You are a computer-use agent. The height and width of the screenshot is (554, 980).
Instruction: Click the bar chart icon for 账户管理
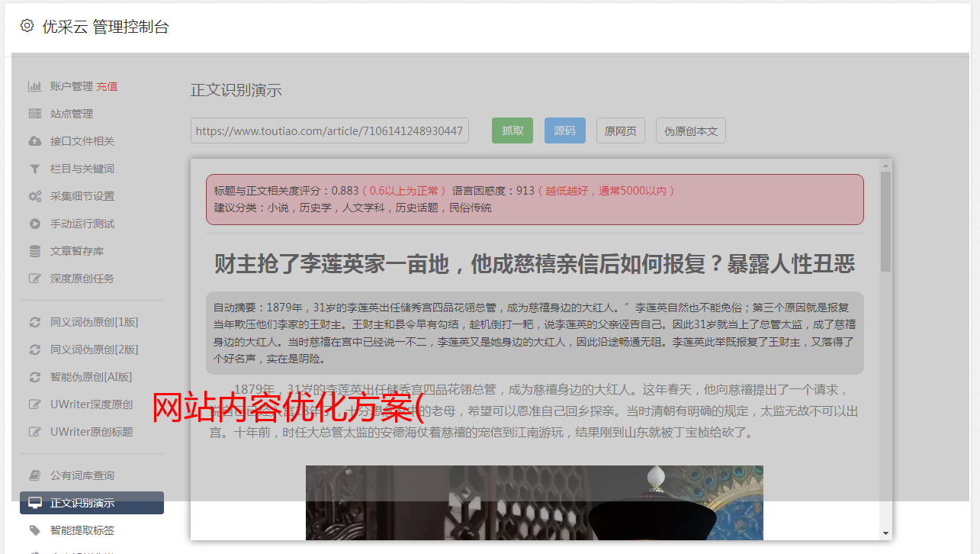[34, 86]
